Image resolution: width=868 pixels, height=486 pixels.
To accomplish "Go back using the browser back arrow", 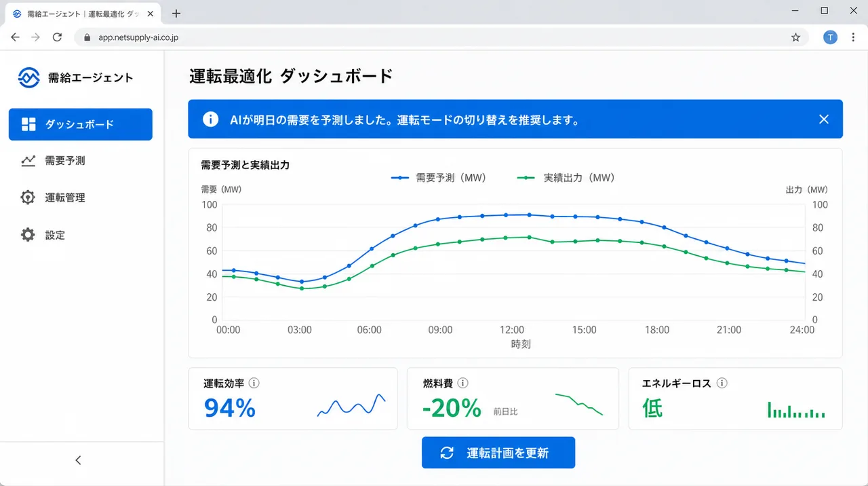I will (x=16, y=37).
